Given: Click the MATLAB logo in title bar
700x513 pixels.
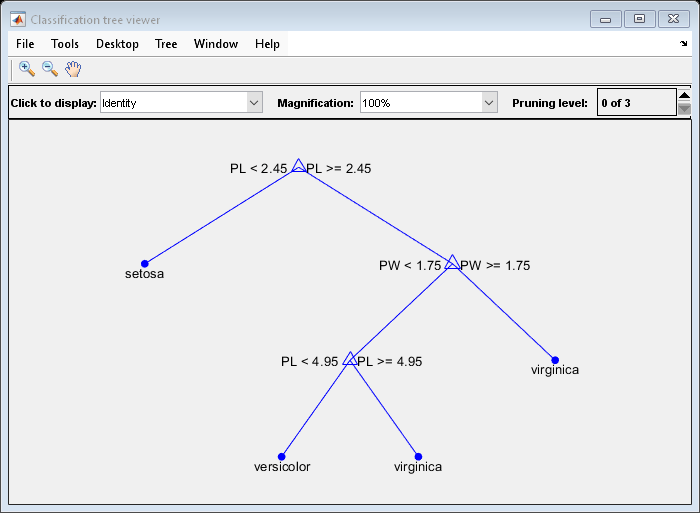Looking at the screenshot, I should pyautogui.click(x=18, y=19).
